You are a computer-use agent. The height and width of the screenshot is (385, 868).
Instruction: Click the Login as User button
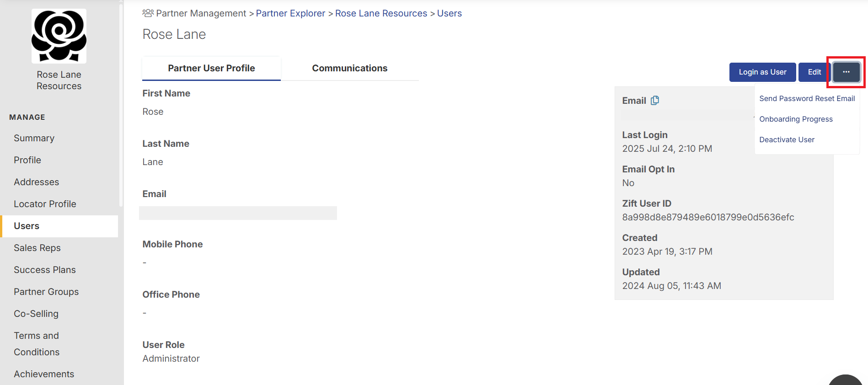pyautogui.click(x=762, y=72)
